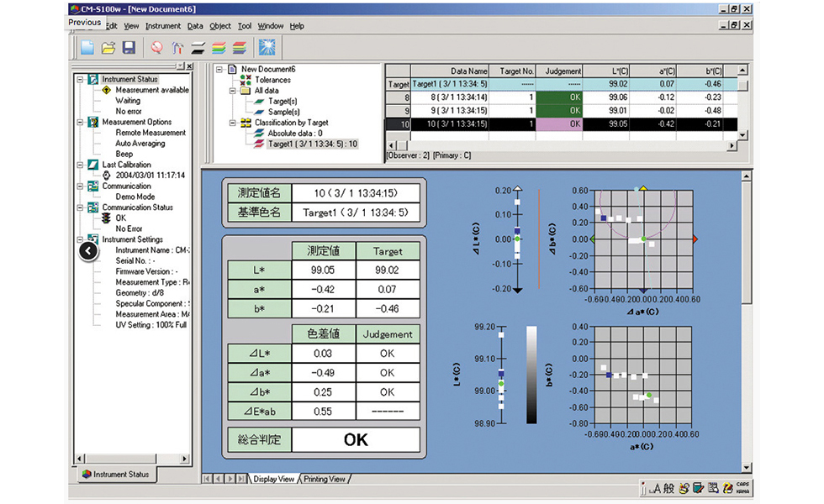Click the toolbar icon with red, yellow, green and blue layers
The width and height of the screenshot is (824, 504).
point(219,49)
